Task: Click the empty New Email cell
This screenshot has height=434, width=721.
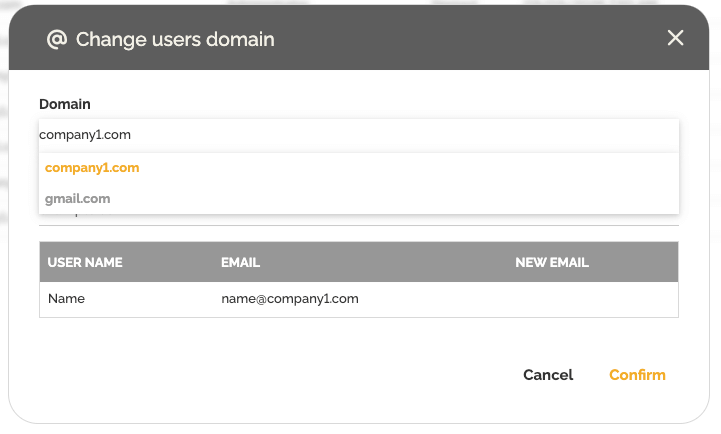Action: click(x=590, y=299)
